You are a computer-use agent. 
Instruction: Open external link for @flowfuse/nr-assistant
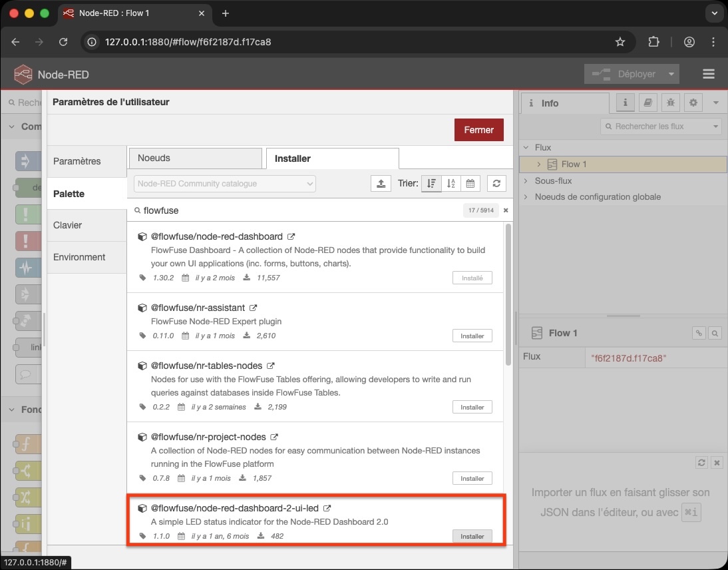[x=254, y=308]
